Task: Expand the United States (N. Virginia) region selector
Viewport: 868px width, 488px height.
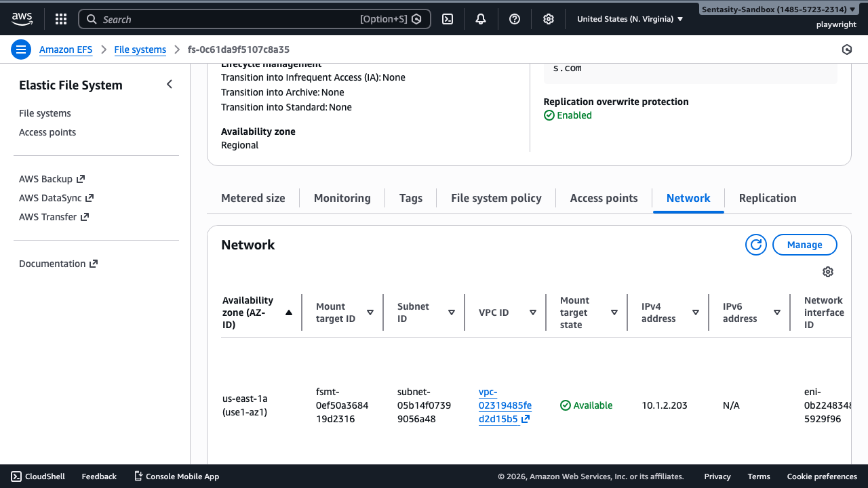Action: (x=628, y=18)
